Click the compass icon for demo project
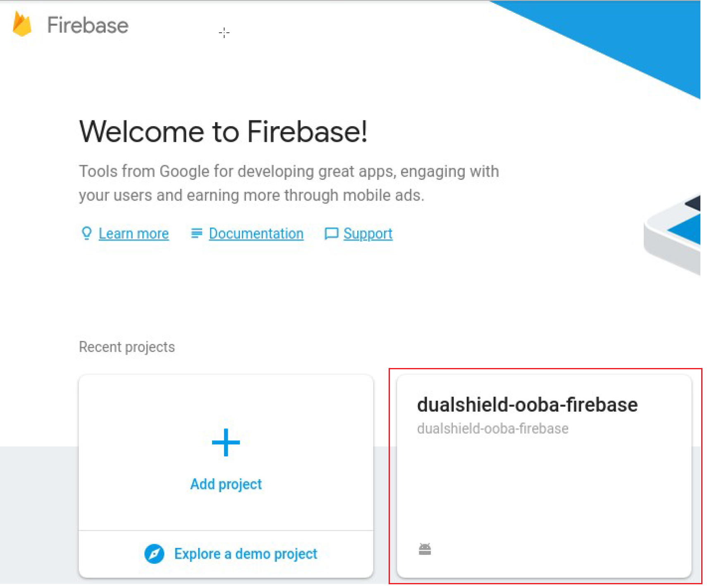707x588 pixels. [154, 554]
